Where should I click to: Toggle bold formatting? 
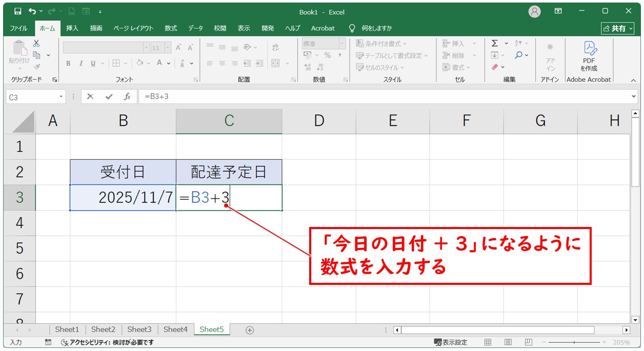pyautogui.click(x=67, y=64)
